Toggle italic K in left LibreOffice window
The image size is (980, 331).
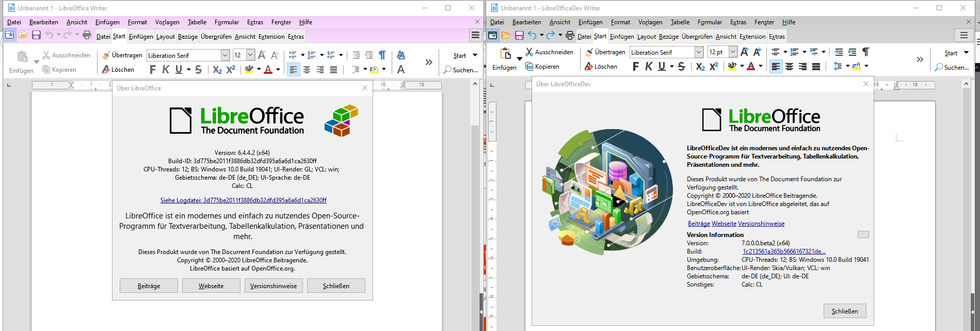[x=166, y=70]
